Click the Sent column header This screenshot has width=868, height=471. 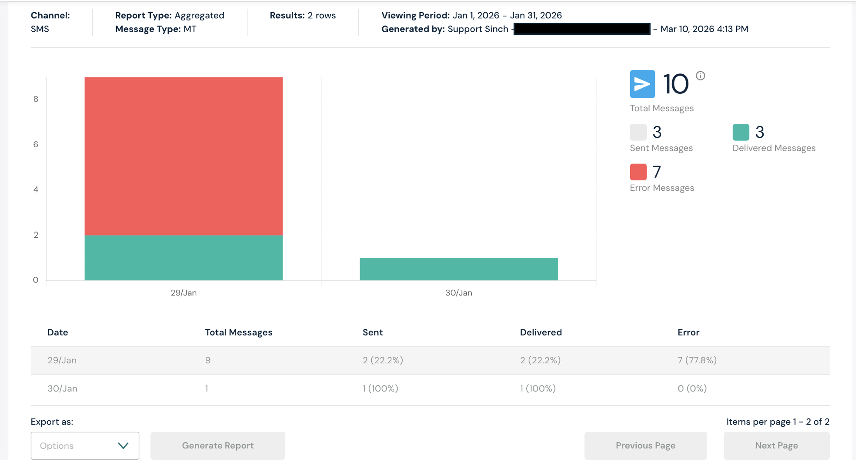click(372, 332)
